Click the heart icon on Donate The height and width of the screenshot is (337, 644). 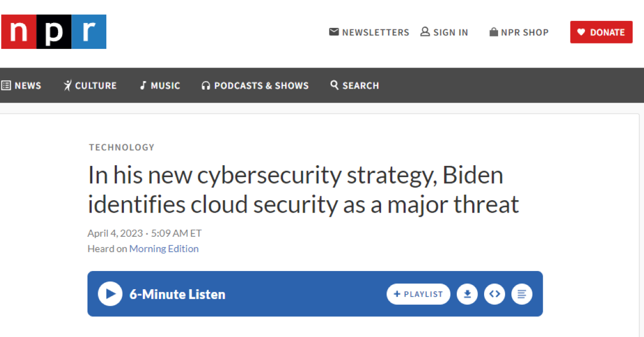581,32
